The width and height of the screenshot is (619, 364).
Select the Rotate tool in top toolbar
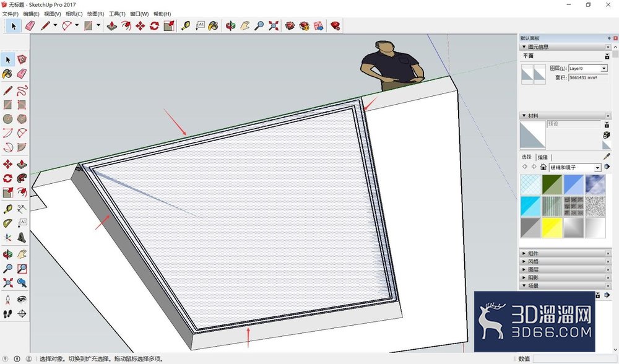[x=154, y=26]
